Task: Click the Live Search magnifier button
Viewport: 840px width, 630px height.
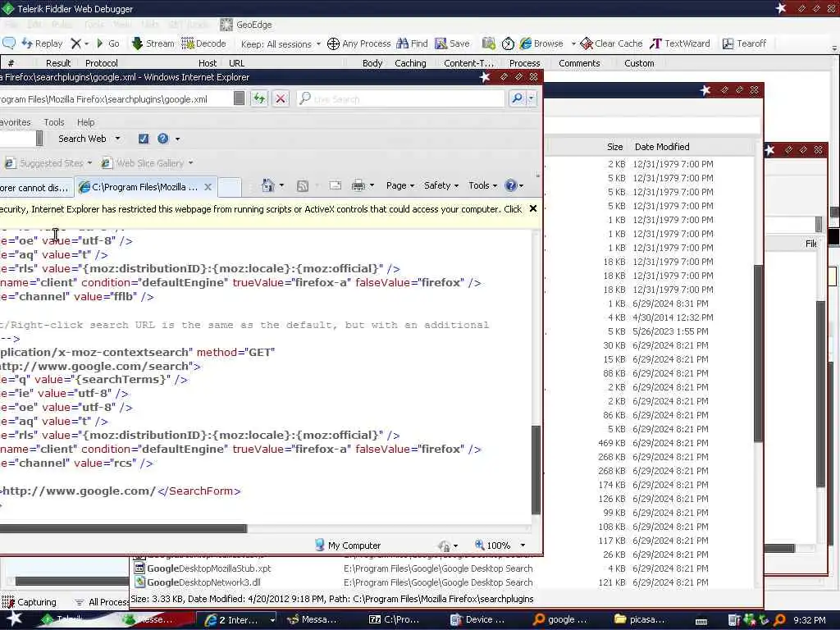Action: tap(517, 98)
